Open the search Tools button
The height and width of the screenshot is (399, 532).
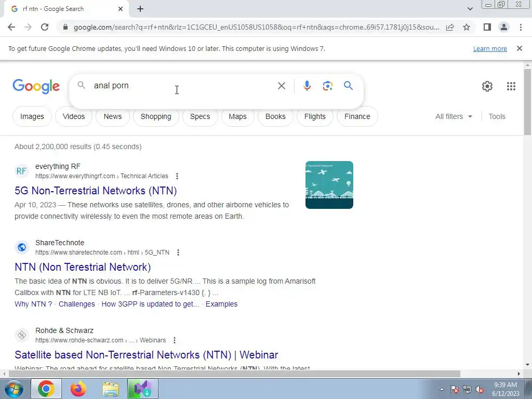coord(497,116)
